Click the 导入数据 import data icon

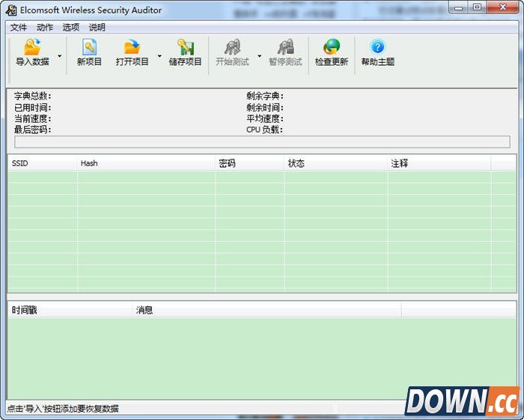[32, 47]
